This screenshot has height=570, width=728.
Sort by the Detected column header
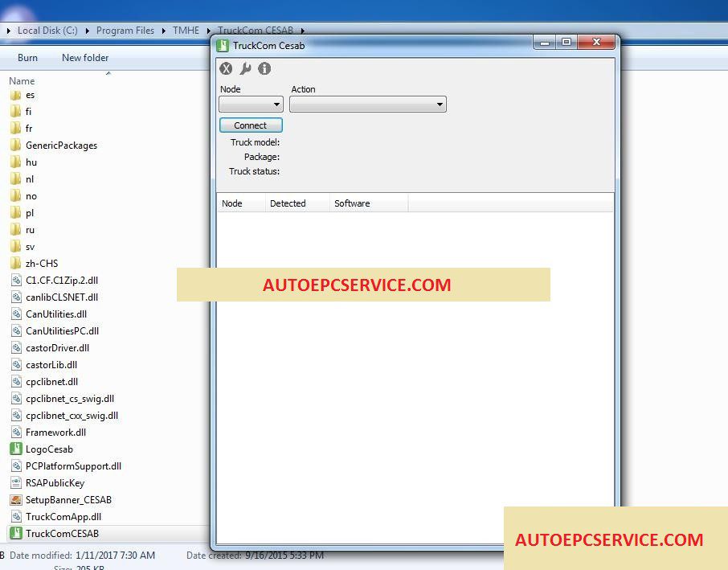click(297, 203)
